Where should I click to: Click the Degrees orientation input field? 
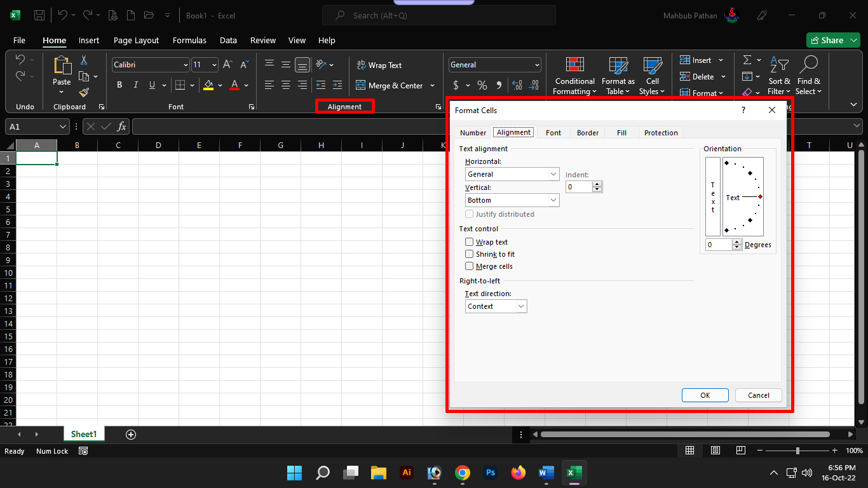pos(719,245)
